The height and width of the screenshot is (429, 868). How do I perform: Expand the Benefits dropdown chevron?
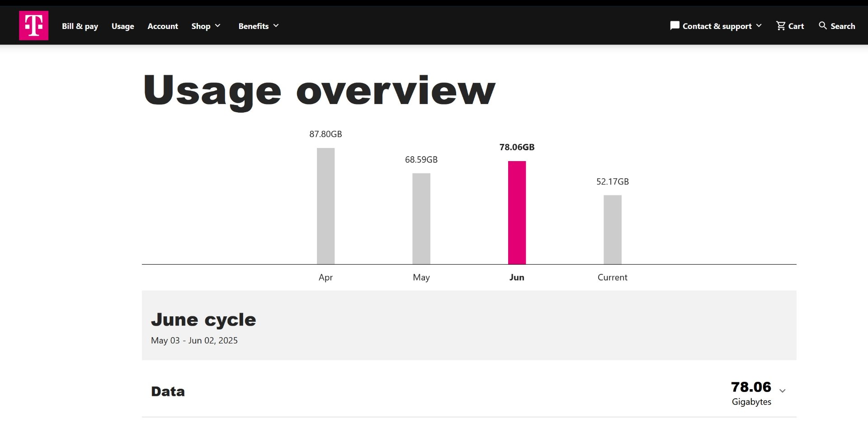[x=276, y=26]
